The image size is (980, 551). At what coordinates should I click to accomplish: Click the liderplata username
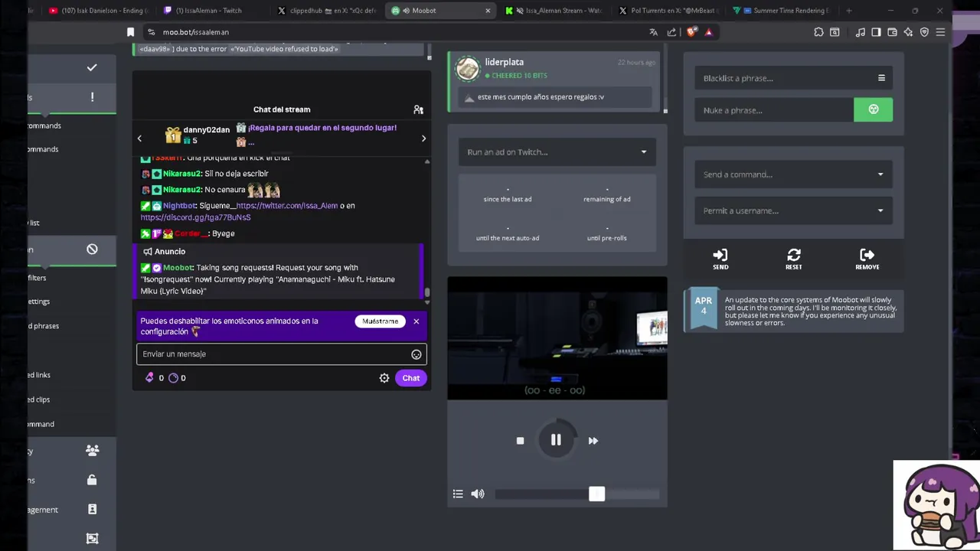click(504, 62)
